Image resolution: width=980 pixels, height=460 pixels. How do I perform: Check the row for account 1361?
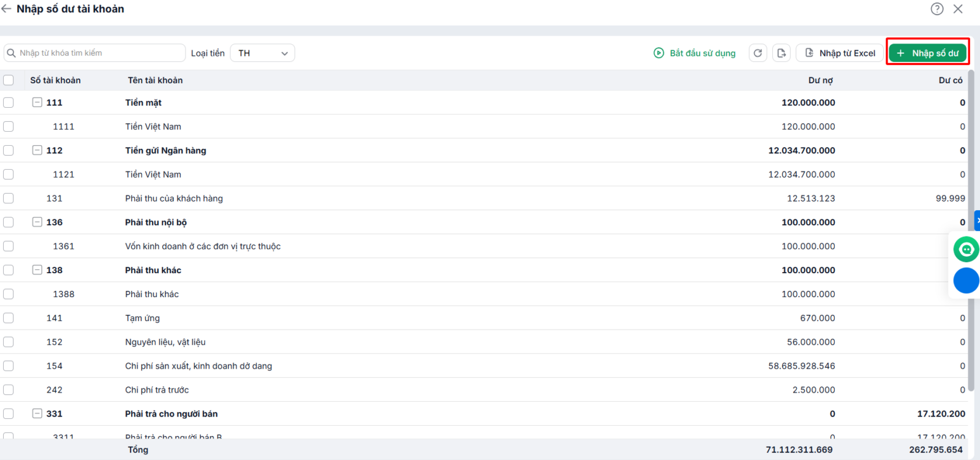click(9, 246)
